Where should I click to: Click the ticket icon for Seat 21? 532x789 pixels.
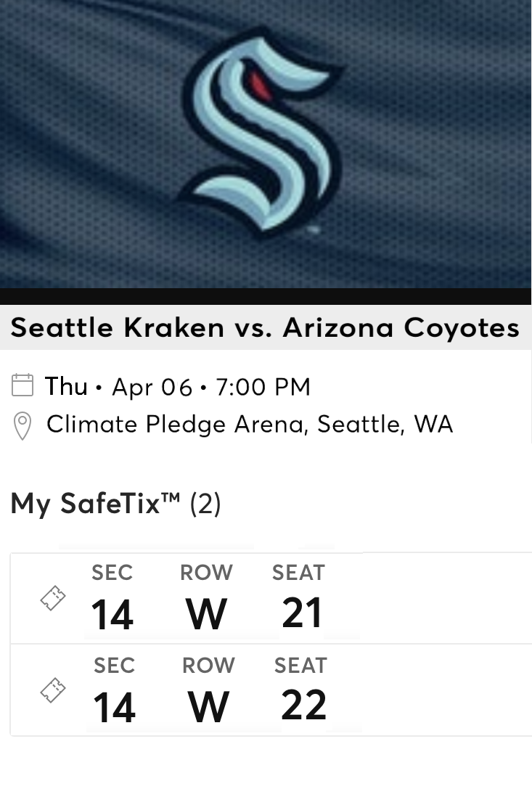pos(52,597)
